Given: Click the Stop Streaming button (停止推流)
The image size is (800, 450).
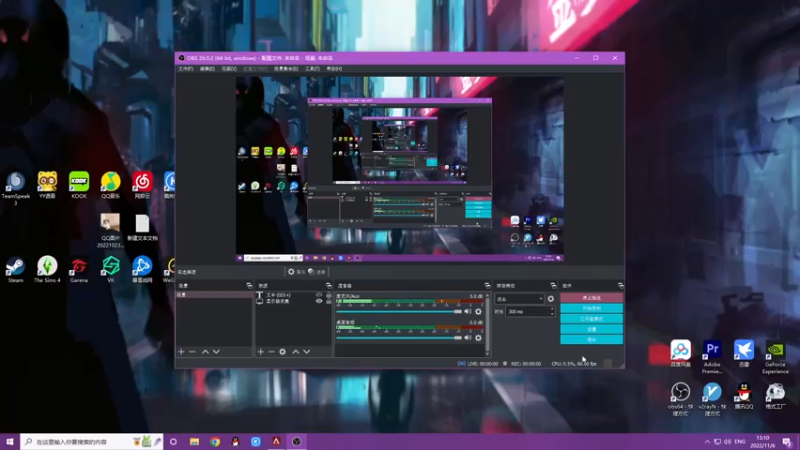Looking at the screenshot, I should point(591,297).
